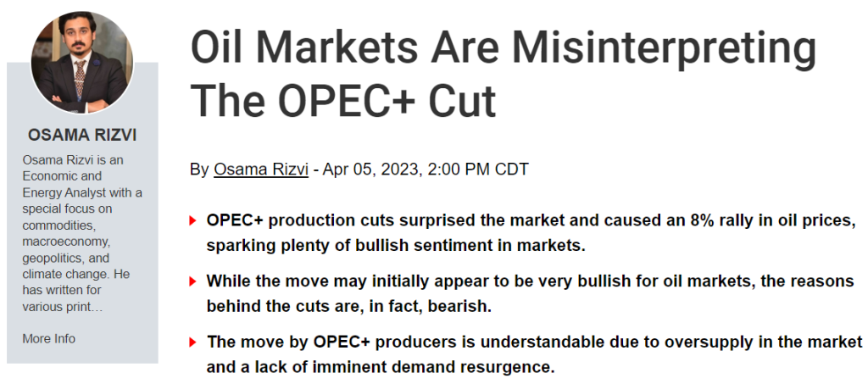Screen dimensions: 868x384
Task: Click 'The OPEC+ Cut' headline line
Action: 343,103
